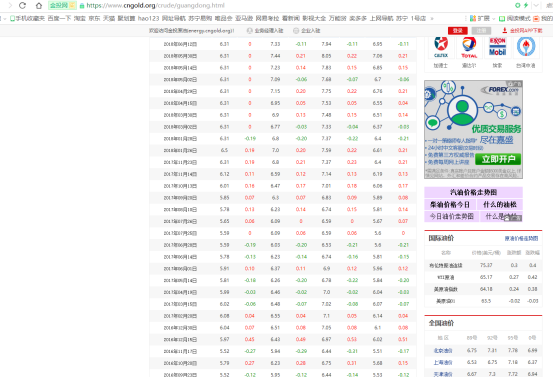
Task: Click the blue torch logo icon
Action: pos(526,47)
